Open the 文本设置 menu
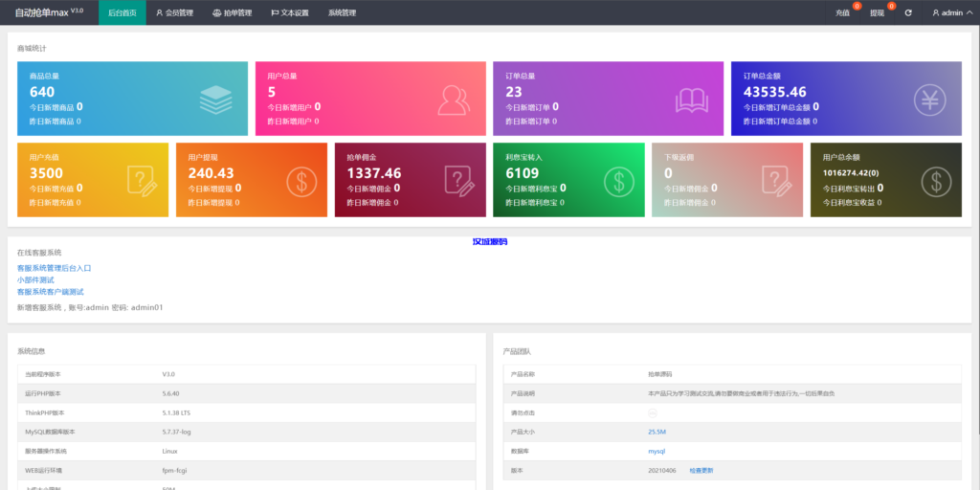 [x=290, y=12]
